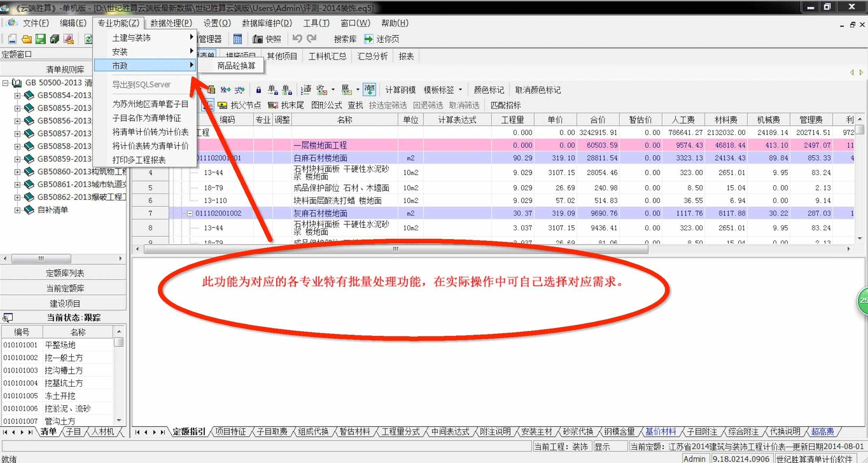The image size is (868, 463).
Task: Click the main table horizontal scrollbar thumb
Action: point(396,249)
